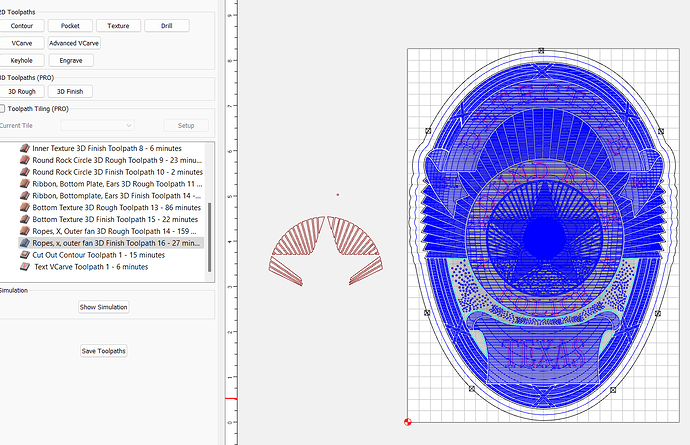Image resolution: width=690 pixels, height=445 pixels.
Task: Click the toolpath list vertical scrollbar
Action: pyautogui.click(x=209, y=235)
